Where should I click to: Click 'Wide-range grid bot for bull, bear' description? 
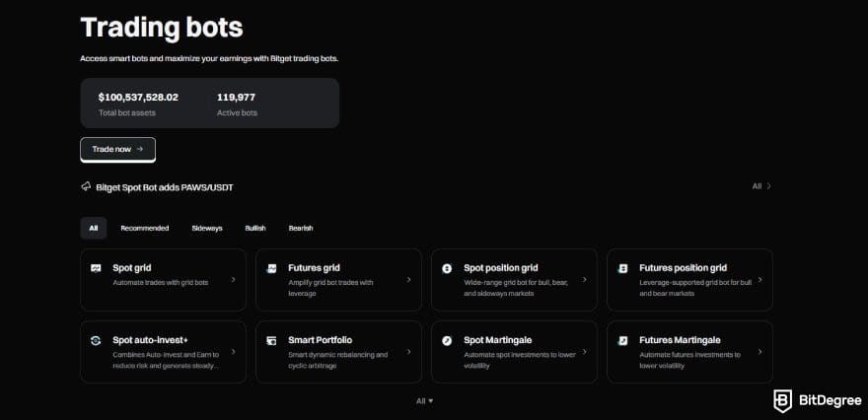516,288
